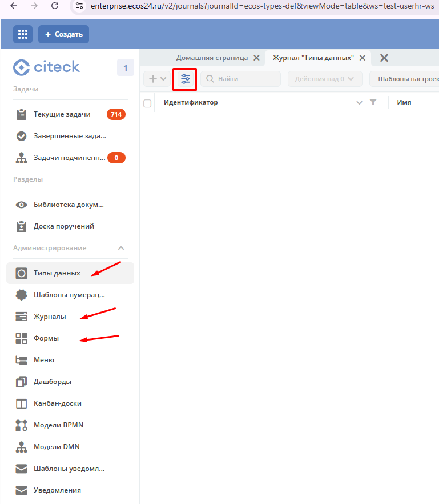439x504 pixels.
Task: Open Текущие задачи task list
Action: click(x=62, y=114)
